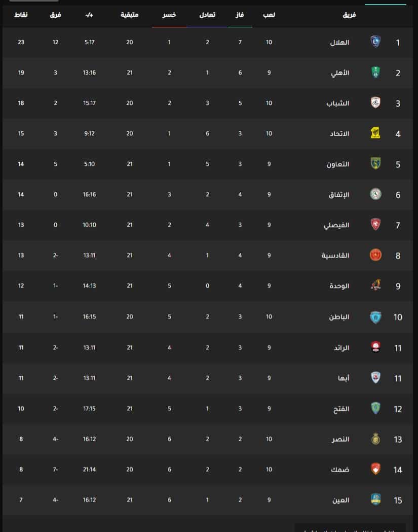Open the الوحدة team name link
This screenshot has height=532, width=418.
(x=339, y=286)
